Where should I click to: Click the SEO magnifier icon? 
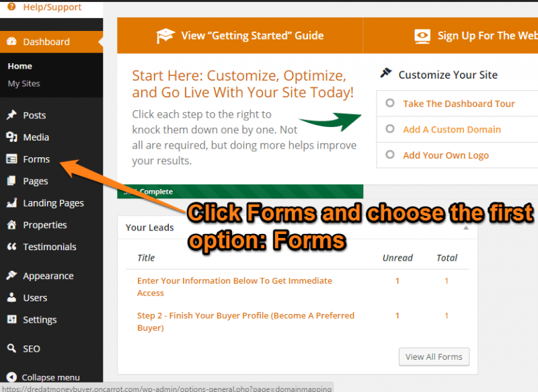point(11,348)
